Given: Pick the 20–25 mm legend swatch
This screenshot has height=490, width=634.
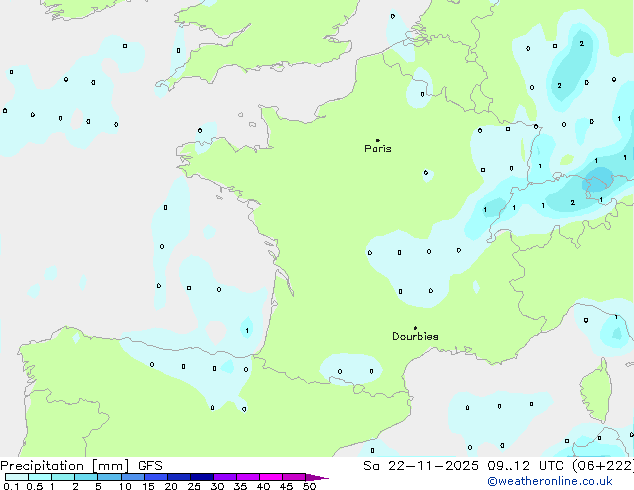Looking at the screenshot, I should pos(179,477).
